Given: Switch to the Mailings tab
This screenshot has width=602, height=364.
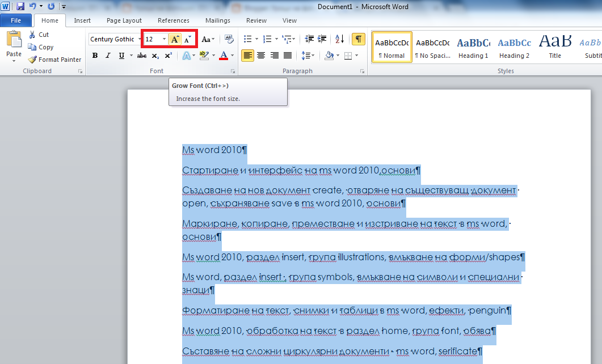Looking at the screenshot, I should (x=218, y=20).
